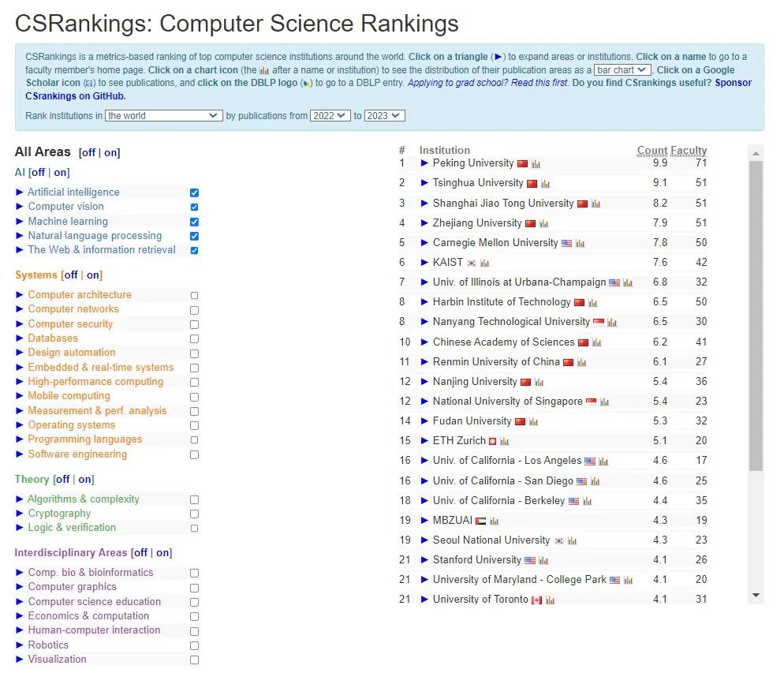Screen dimensions: 784x684
Task: Turn off all AI areas
Action: 38,173
